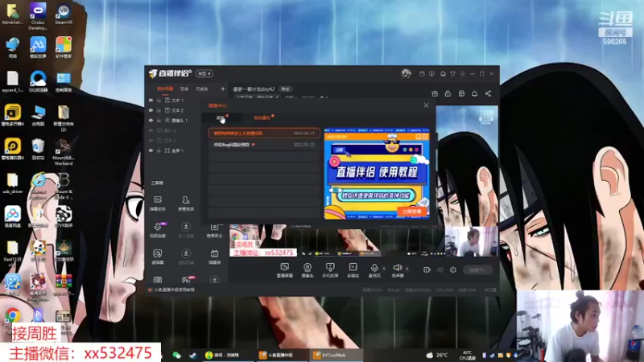Hide the 摄像头 1 source layer
Viewport: 644px width, 362px height.
[151, 120]
